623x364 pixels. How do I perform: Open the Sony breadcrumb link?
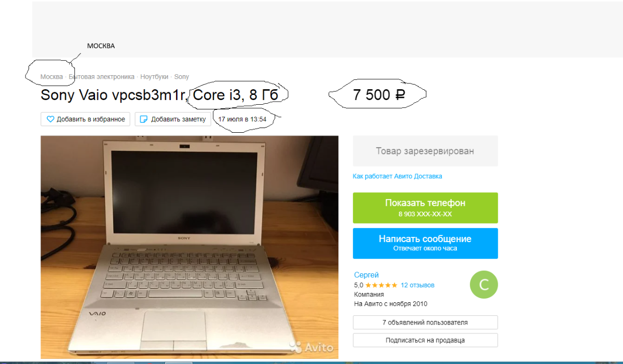(x=182, y=77)
